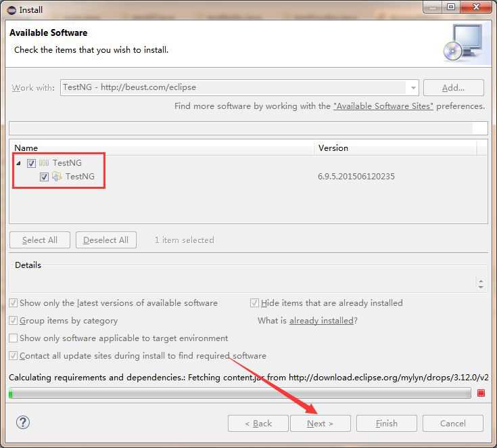Image resolution: width=497 pixels, height=448 pixels.
Task: Click the filter text field above the list
Action: tap(248, 128)
